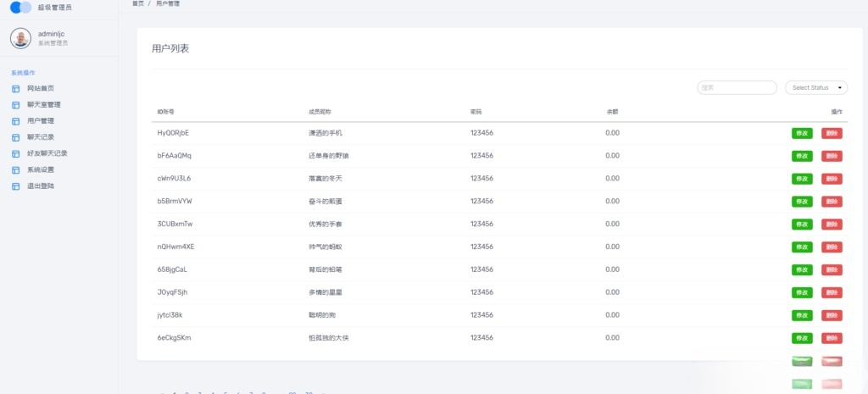Click the icon beside 网站首页
The width and height of the screenshot is (868, 394).
(15, 89)
